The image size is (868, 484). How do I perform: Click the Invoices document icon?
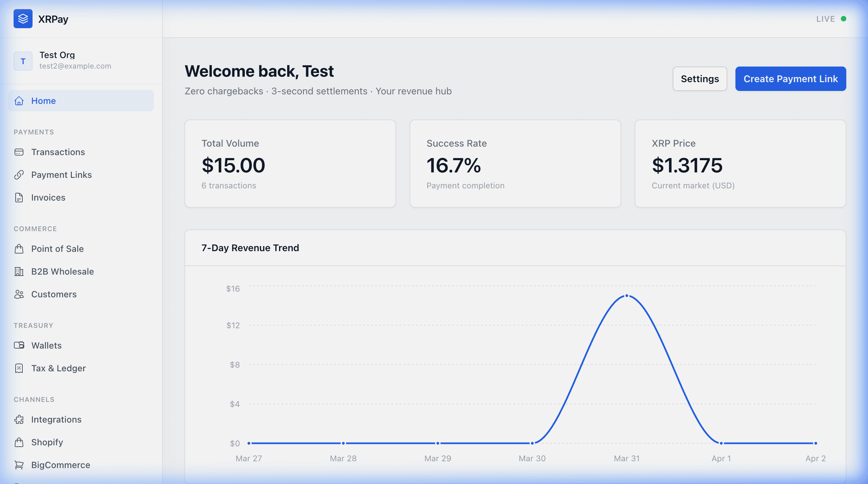tap(19, 198)
